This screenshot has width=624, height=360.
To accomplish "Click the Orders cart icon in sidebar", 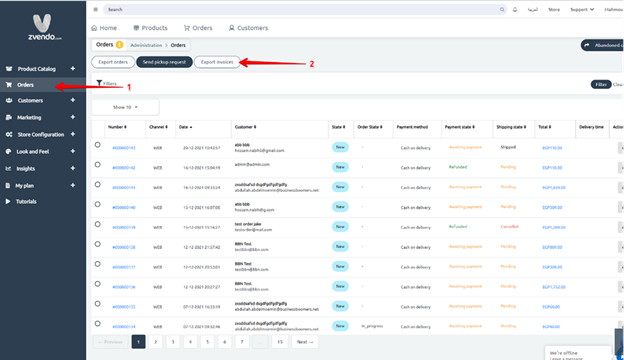I will pos(9,85).
